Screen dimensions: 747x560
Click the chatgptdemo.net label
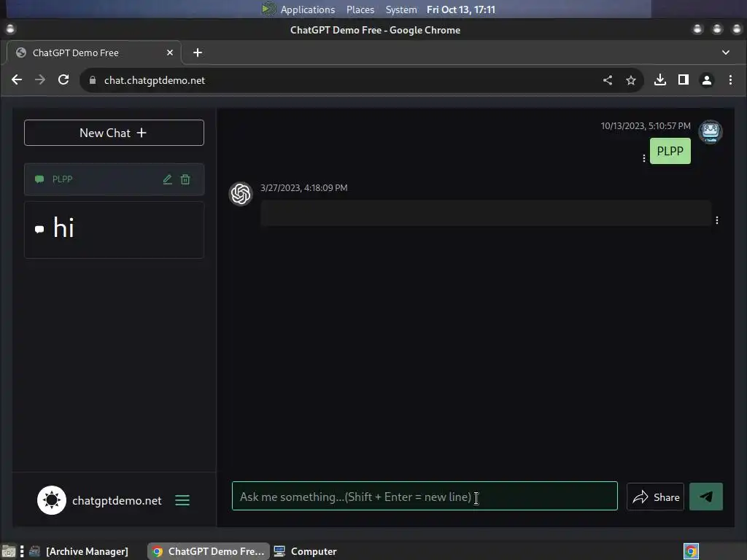pyautogui.click(x=117, y=500)
